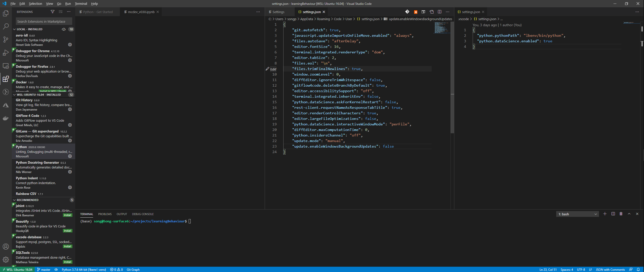This screenshot has width=644, height=272.
Task: Open the Remote Explorer icon
Action: coord(6,66)
